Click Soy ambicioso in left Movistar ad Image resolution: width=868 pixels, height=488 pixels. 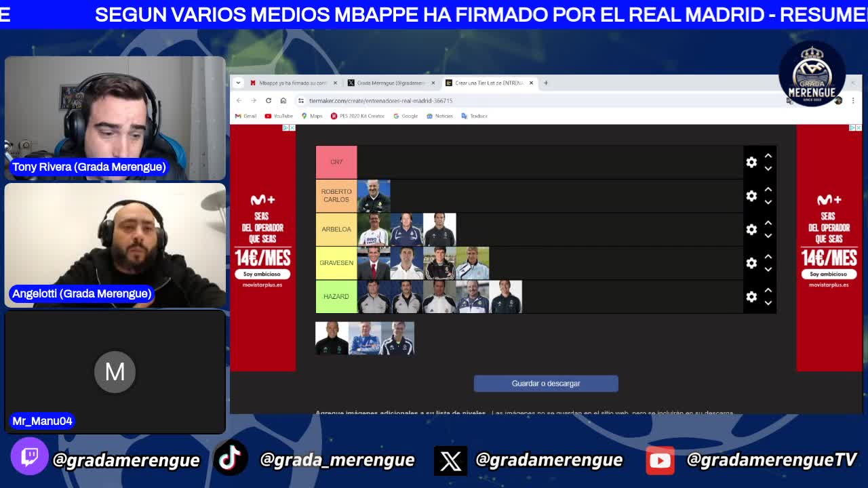pyautogui.click(x=262, y=274)
